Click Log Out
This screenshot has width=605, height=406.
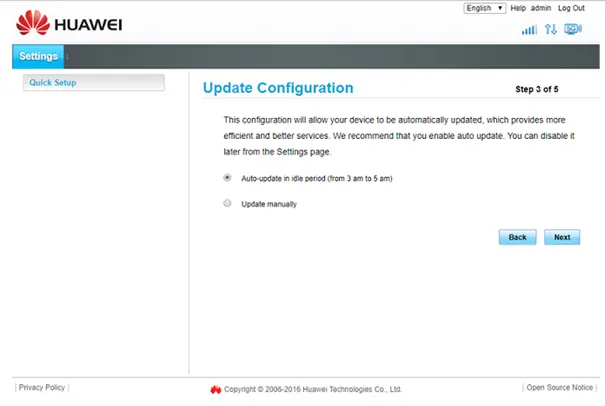tap(571, 8)
